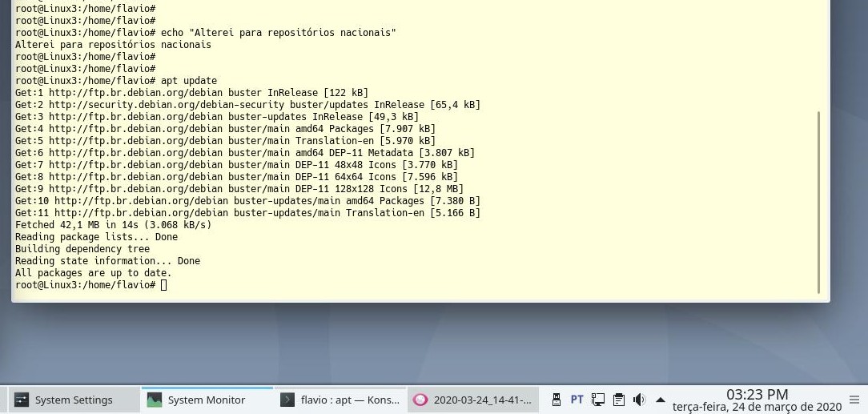This screenshot has width=868, height=414.
Task: Open the removable devices notifier tray icon
Action: (x=557, y=399)
